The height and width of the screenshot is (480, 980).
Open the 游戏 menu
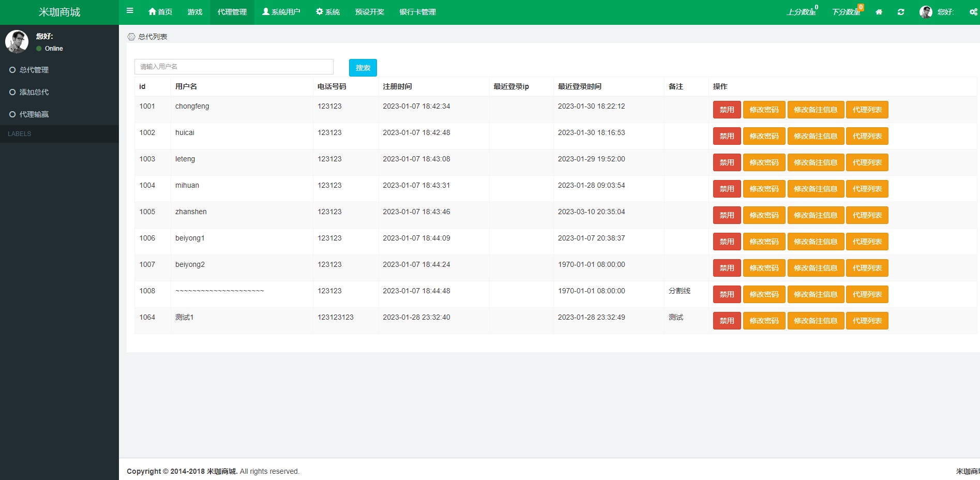195,12
